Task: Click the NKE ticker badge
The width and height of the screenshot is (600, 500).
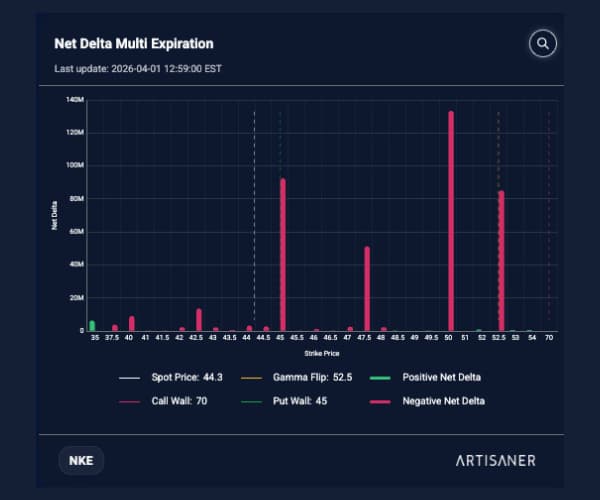Action: click(81, 460)
